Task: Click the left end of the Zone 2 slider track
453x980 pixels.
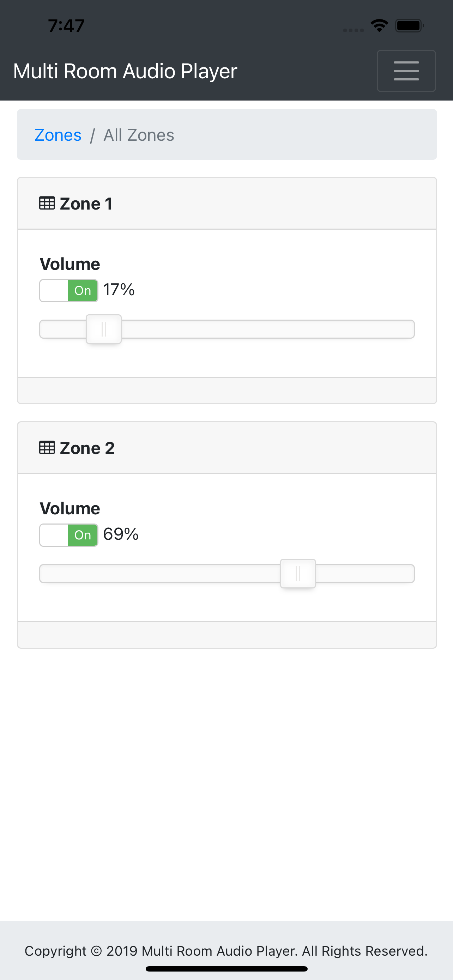Action: [47, 573]
